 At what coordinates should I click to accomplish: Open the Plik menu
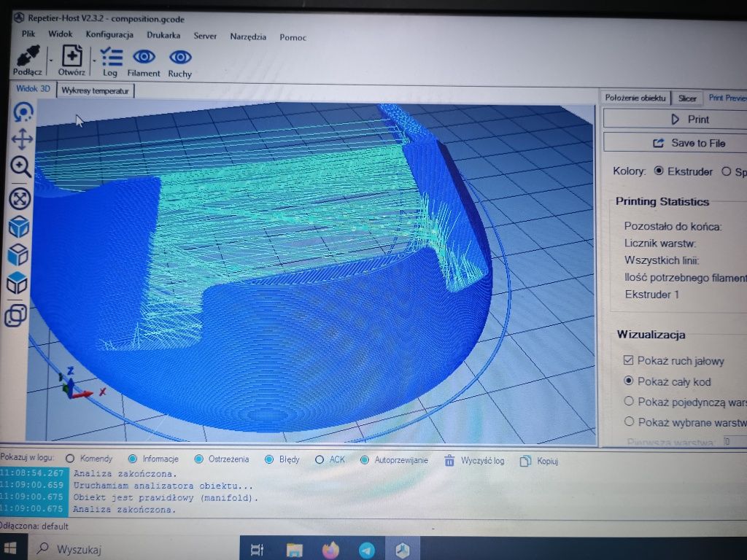tap(28, 34)
